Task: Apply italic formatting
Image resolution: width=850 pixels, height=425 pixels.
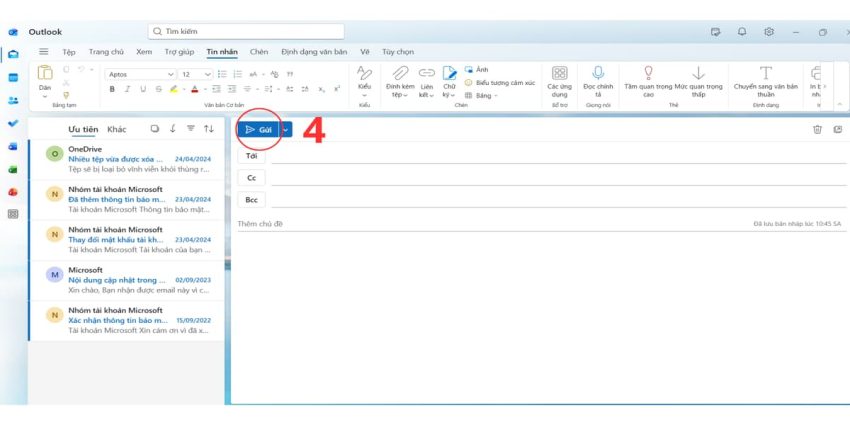Action: point(127,89)
